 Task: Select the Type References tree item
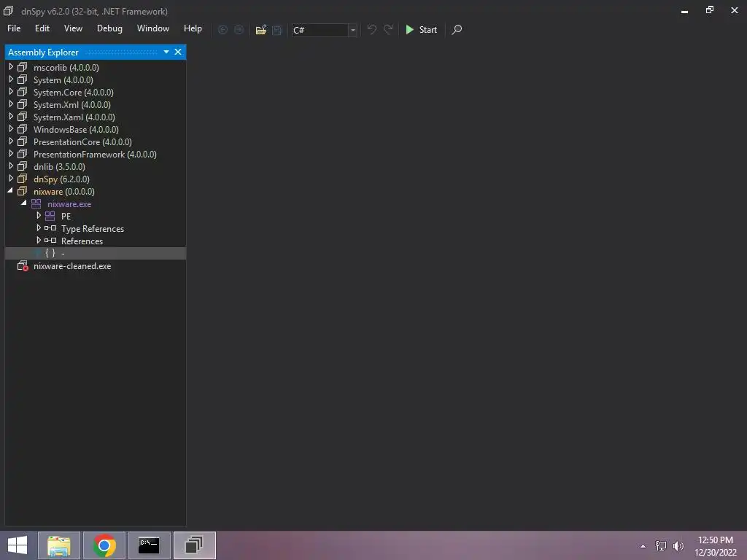click(x=96, y=228)
